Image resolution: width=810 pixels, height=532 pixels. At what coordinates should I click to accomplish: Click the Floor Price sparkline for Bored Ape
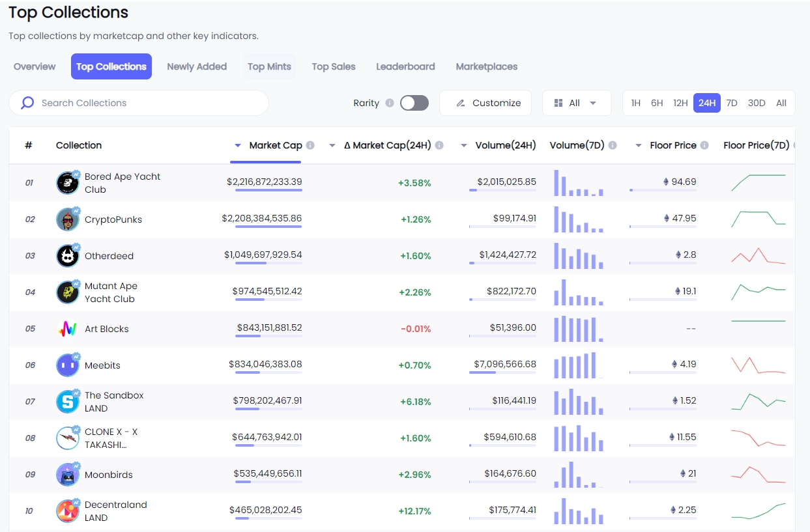pos(759,183)
